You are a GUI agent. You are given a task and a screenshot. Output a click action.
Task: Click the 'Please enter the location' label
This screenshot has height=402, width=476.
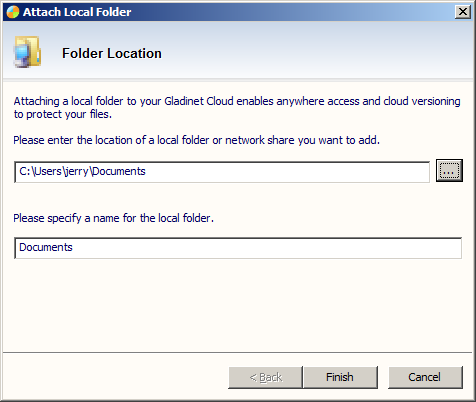pyautogui.click(x=196, y=140)
